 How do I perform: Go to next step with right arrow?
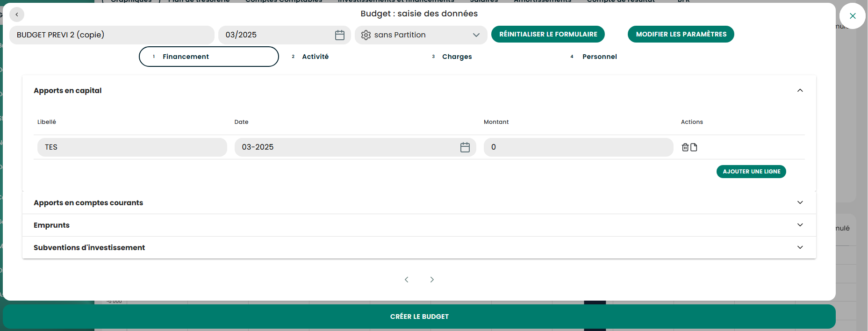[432, 280]
